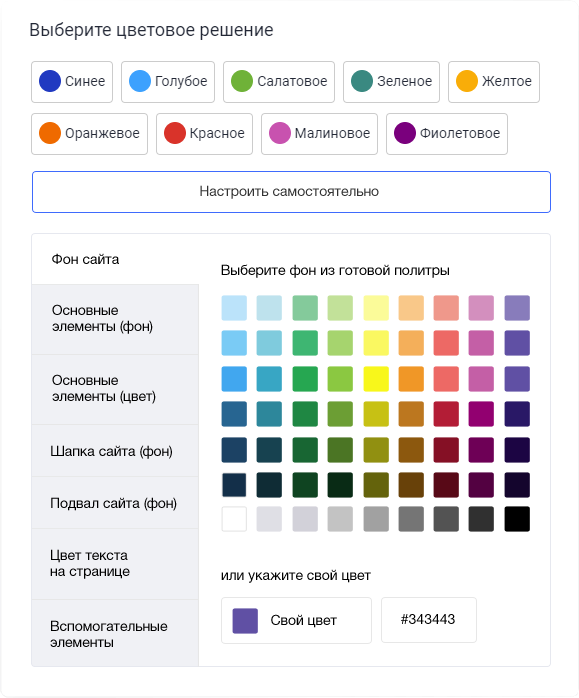Pick the lightest blue swatch in top row
The width and height of the screenshot is (579, 698).
tap(234, 308)
